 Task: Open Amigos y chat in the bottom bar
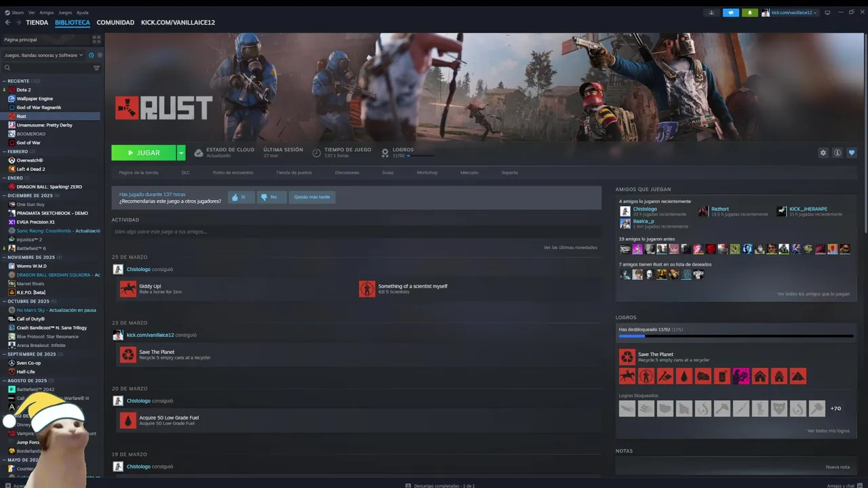tap(844, 485)
